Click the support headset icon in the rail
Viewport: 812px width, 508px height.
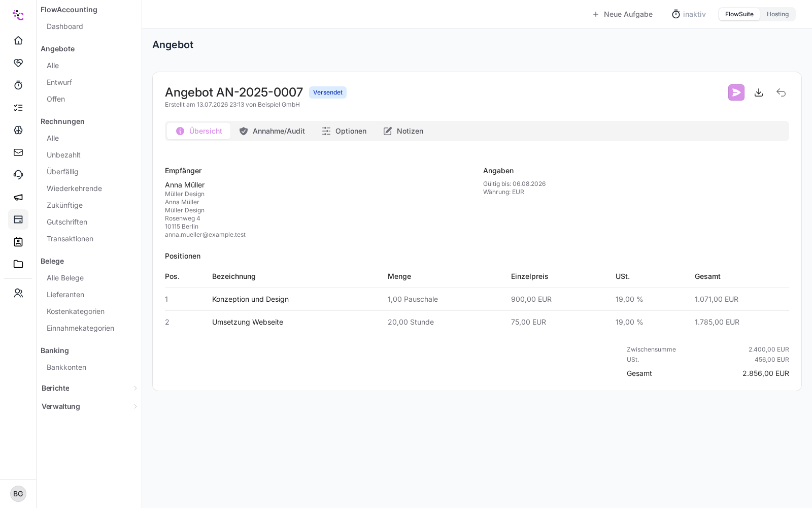pyautogui.click(x=18, y=175)
